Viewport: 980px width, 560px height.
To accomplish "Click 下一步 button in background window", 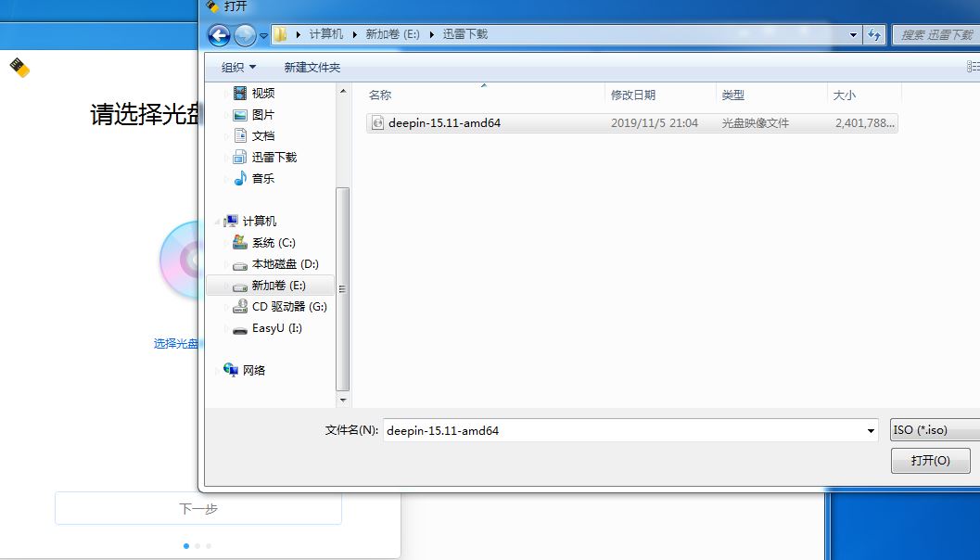I will pos(198,509).
